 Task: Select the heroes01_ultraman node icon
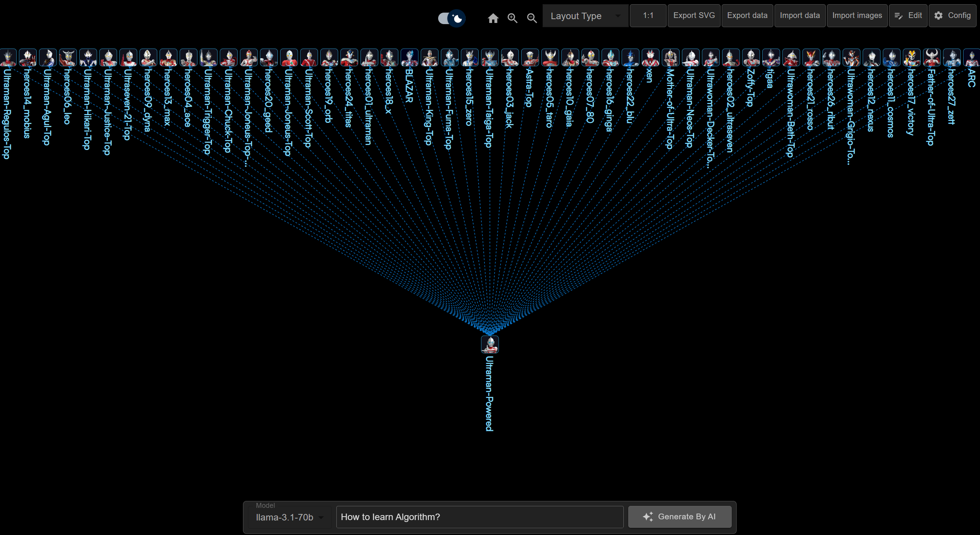click(369, 57)
